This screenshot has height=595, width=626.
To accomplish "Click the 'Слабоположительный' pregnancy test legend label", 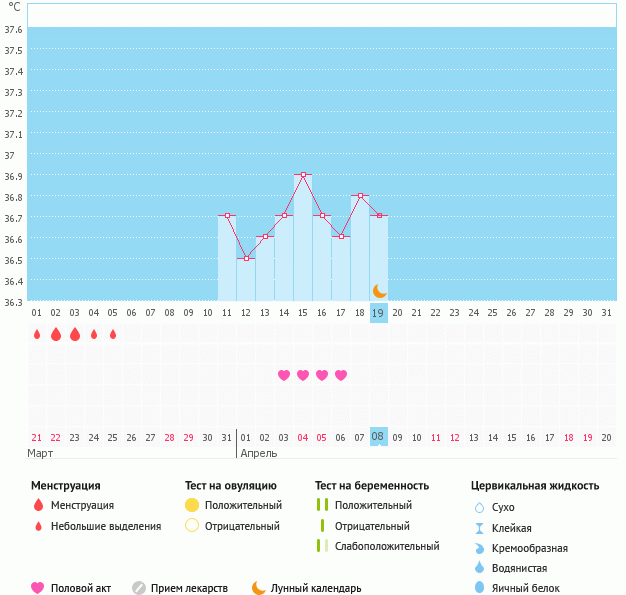I will (388, 546).
